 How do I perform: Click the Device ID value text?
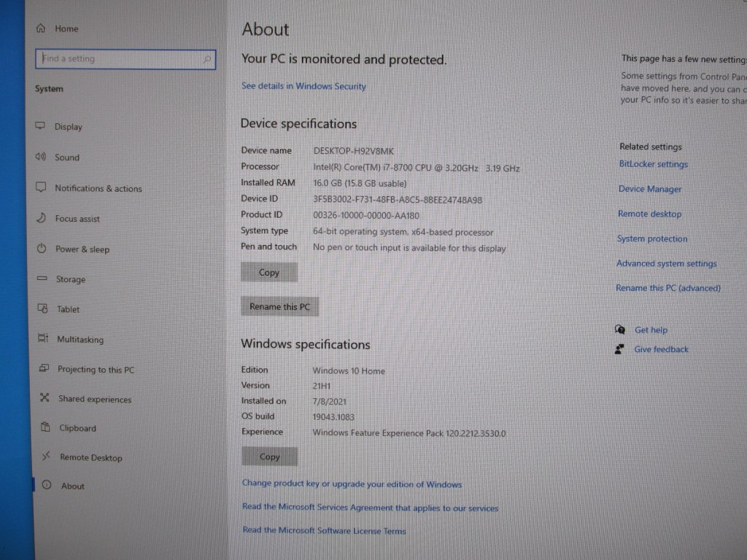tap(398, 200)
